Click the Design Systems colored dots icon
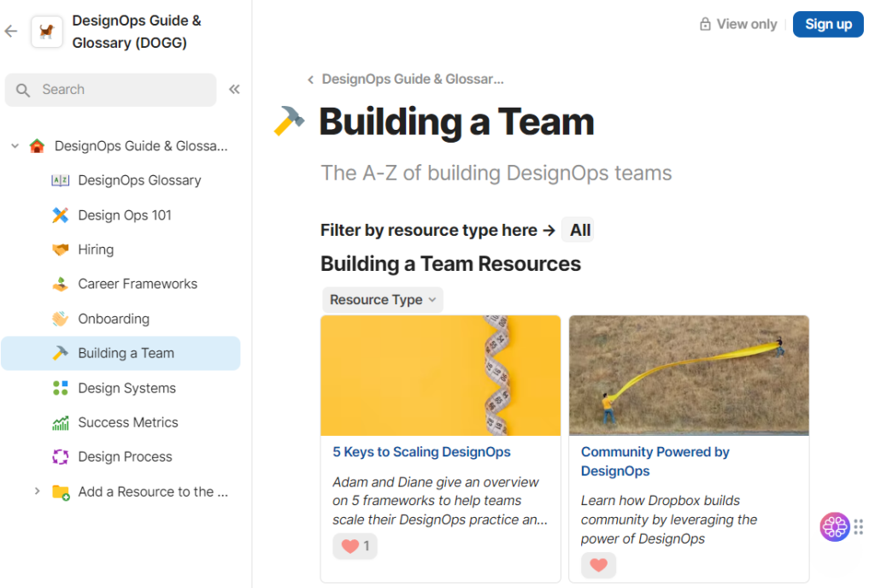 (x=60, y=388)
